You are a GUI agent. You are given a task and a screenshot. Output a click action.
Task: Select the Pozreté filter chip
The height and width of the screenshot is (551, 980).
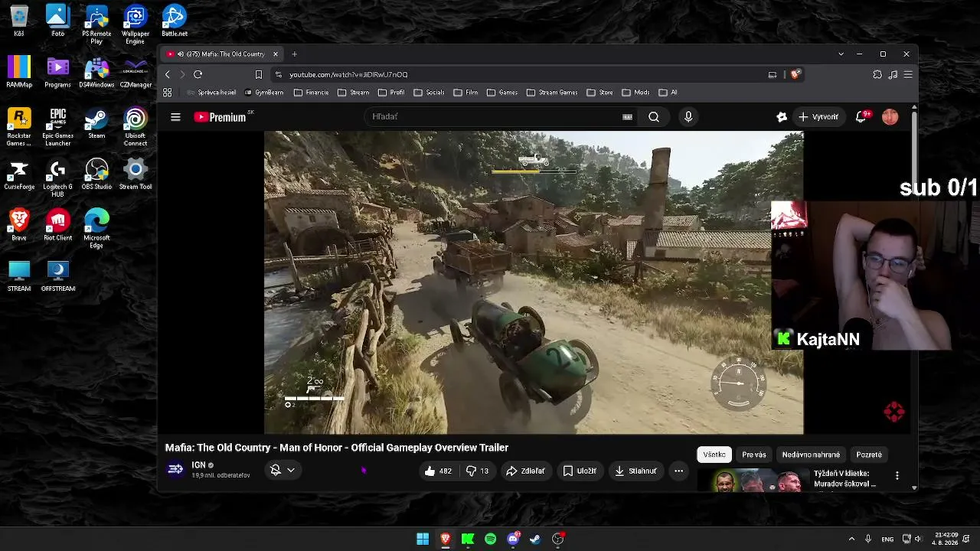point(869,455)
